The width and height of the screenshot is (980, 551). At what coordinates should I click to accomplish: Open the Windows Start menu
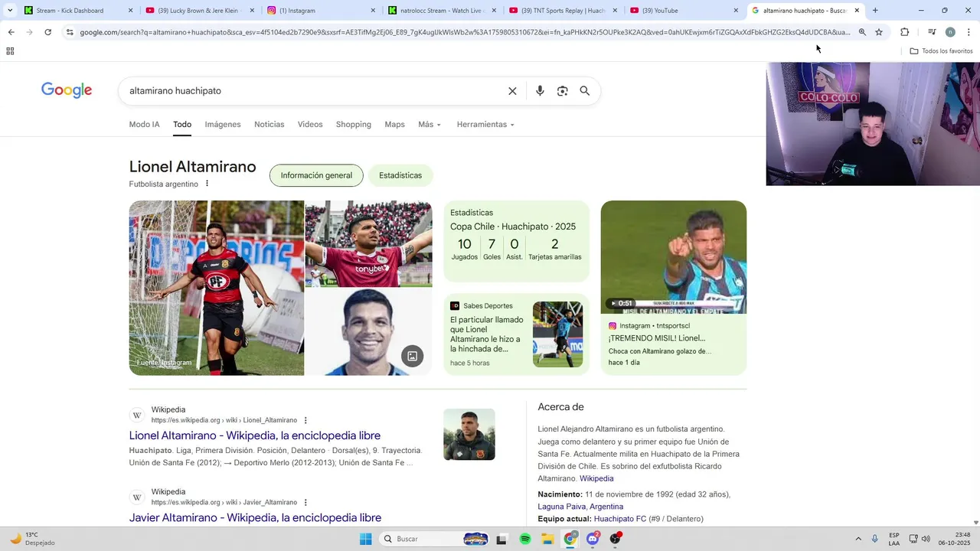[365, 539]
